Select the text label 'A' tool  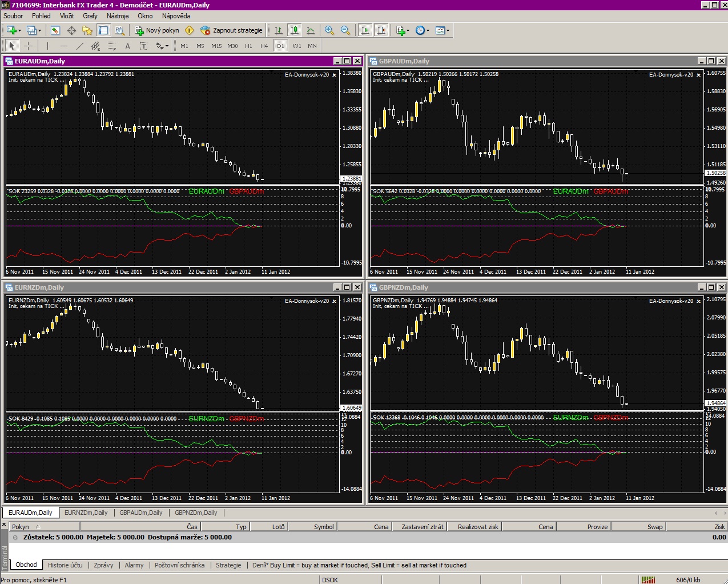pos(127,46)
